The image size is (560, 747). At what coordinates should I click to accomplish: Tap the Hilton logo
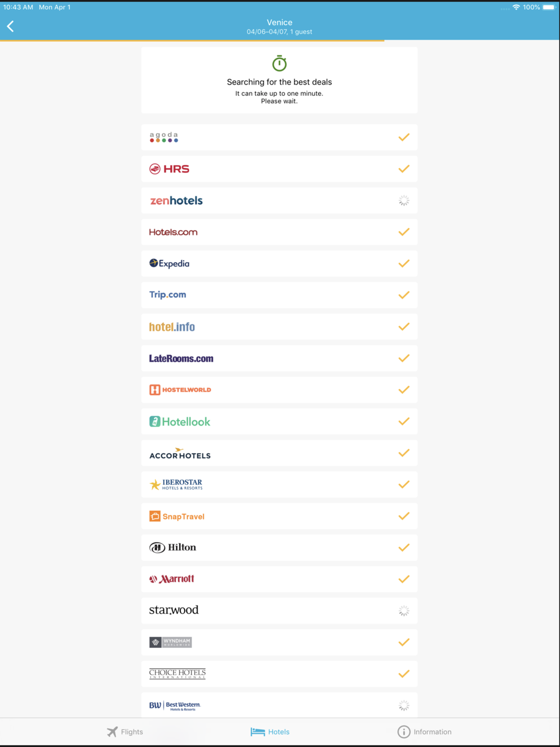(x=172, y=548)
